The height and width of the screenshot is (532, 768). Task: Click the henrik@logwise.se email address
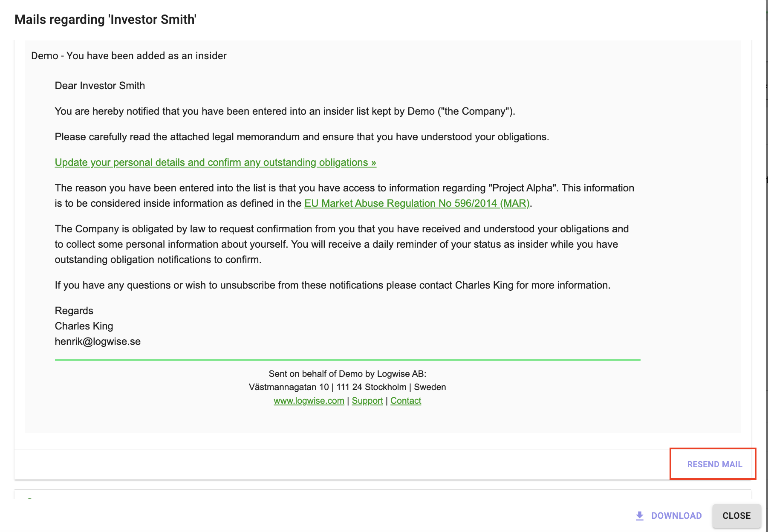[x=98, y=341]
